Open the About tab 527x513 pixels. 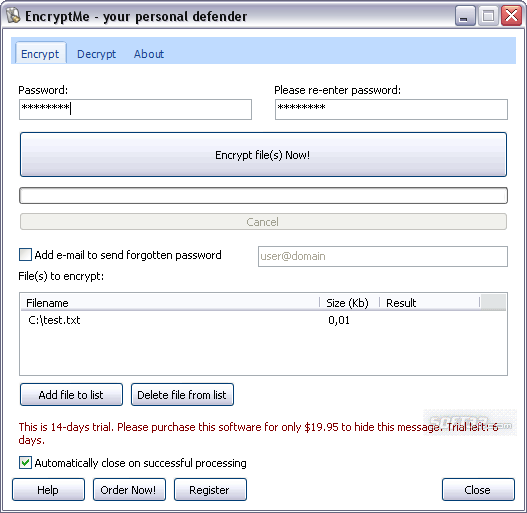[149, 54]
